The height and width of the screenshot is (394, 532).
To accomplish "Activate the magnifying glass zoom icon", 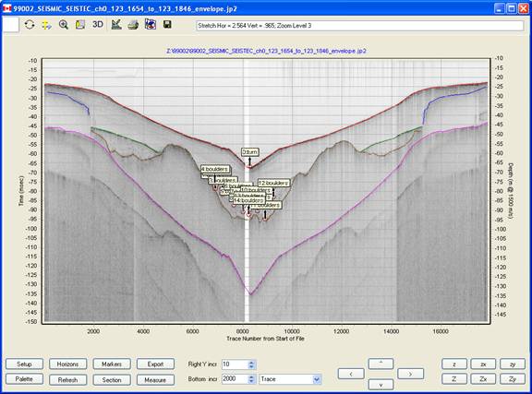I will (x=64, y=25).
